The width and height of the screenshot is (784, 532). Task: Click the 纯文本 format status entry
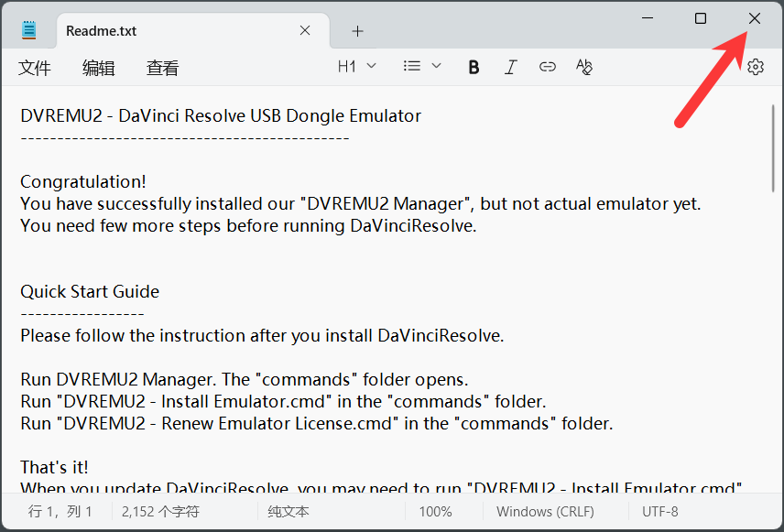point(289,512)
